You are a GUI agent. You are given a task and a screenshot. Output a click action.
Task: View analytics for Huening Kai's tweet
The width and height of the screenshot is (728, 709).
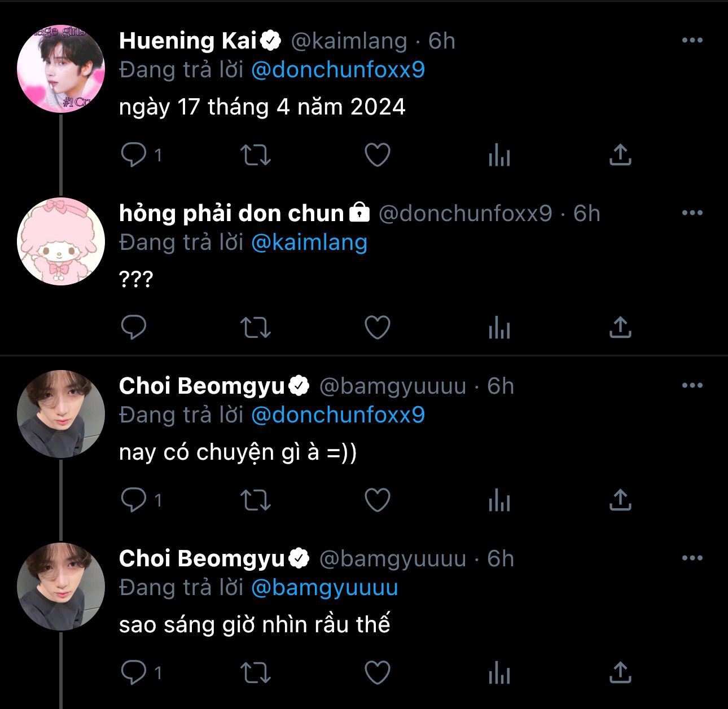point(499,155)
